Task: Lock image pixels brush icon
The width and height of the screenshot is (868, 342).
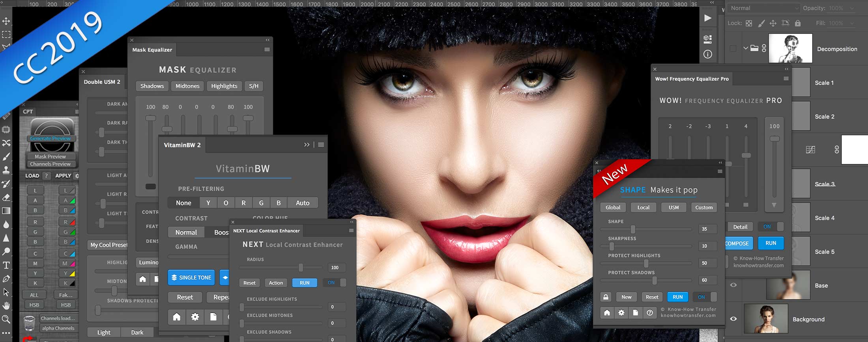Action: (761, 23)
